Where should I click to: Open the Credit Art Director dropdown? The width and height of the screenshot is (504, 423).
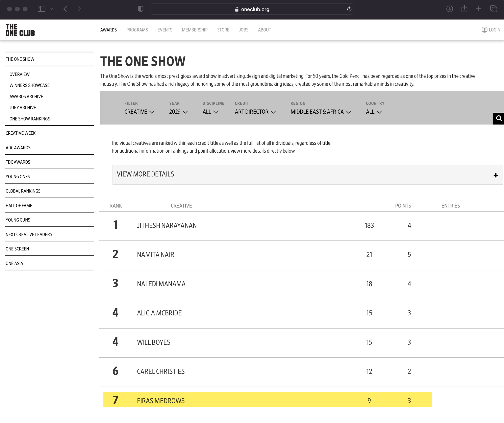[x=255, y=112]
